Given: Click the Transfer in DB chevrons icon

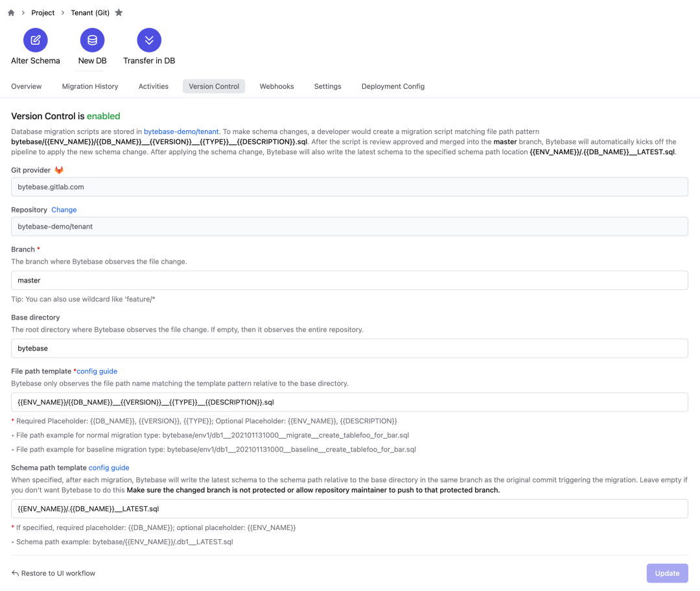Looking at the screenshot, I should coord(149,40).
